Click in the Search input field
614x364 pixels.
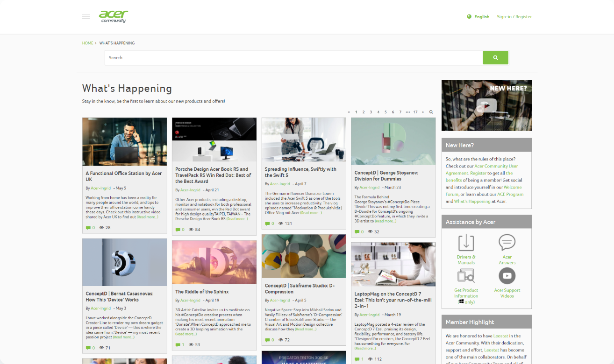[294, 58]
